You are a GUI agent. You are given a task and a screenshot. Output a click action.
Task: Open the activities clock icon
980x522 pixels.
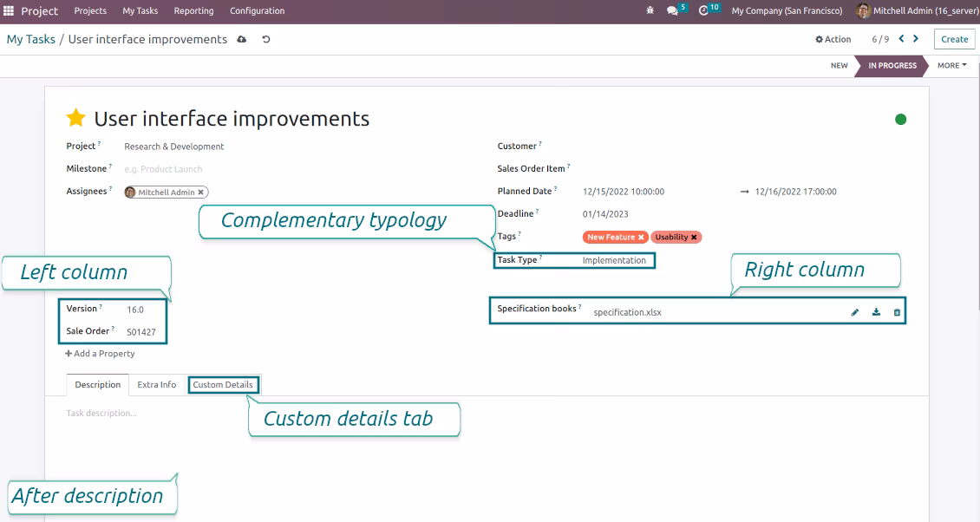pos(703,10)
